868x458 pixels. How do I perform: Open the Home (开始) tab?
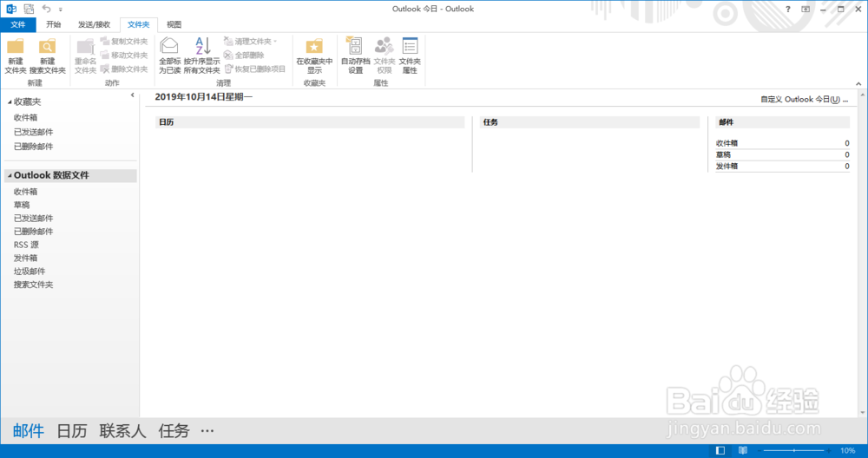pos(54,24)
